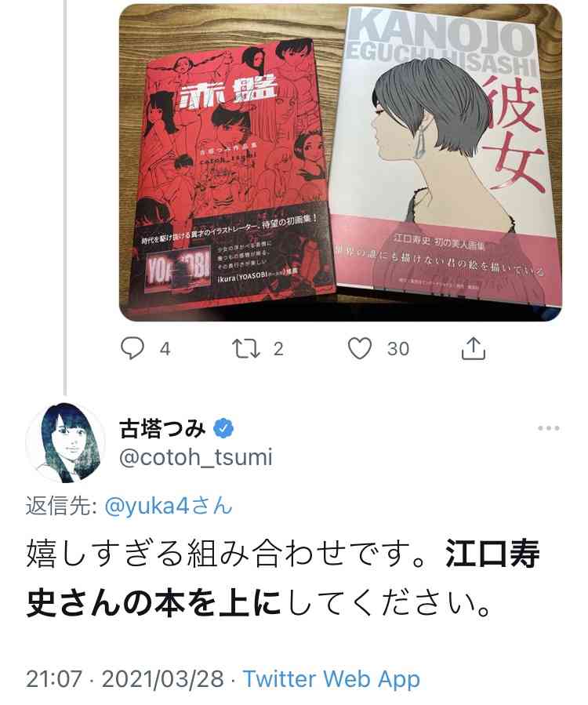Tap the share upload icon
Viewport: 588px width, 705px height.
click(x=474, y=348)
